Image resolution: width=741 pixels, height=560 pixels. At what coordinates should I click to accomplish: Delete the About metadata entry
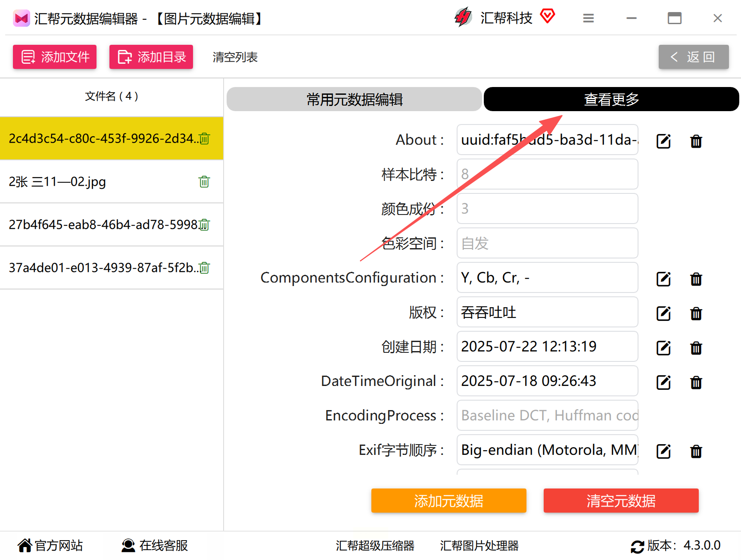[x=696, y=141]
